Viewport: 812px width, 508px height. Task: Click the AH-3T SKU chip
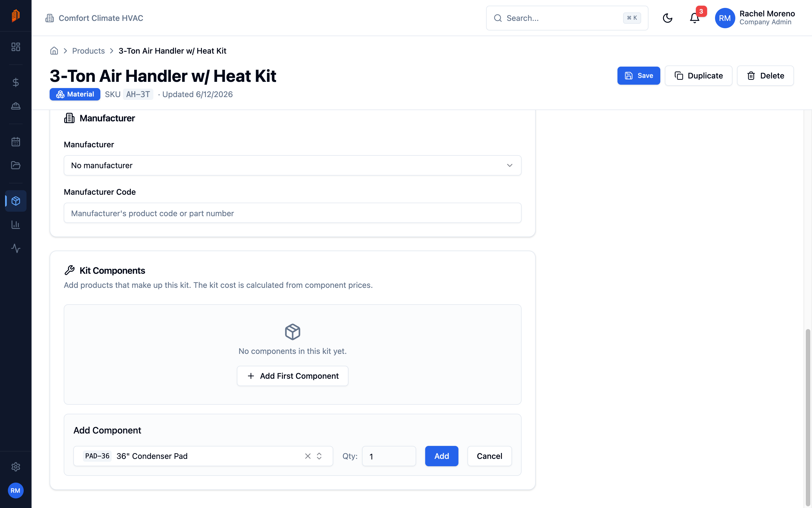click(x=138, y=95)
